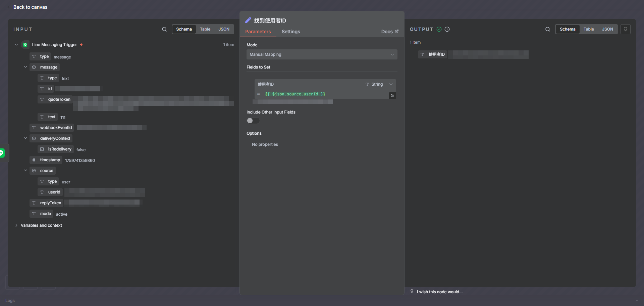Click the Line Messaging Trigger node icon

25,45
